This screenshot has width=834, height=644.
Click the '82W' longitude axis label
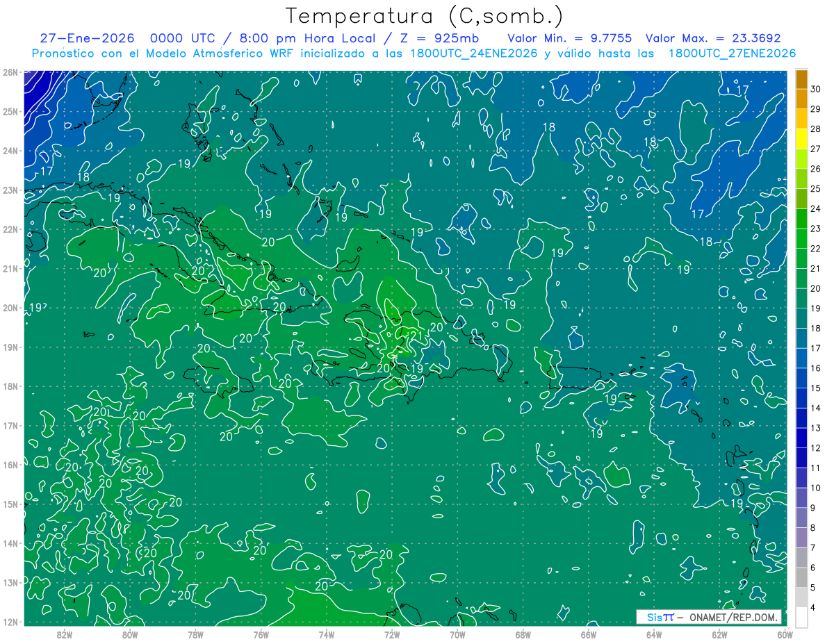tap(64, 634)
